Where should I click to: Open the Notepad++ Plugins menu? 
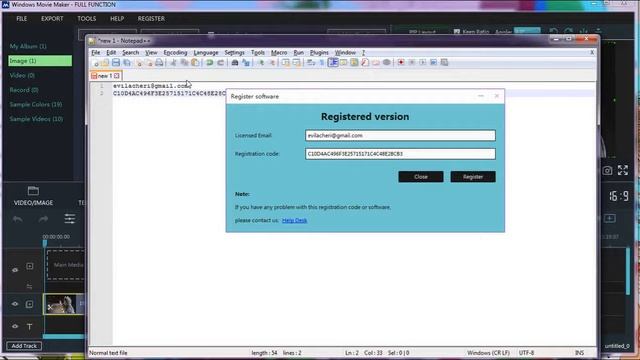click(319, 53)
